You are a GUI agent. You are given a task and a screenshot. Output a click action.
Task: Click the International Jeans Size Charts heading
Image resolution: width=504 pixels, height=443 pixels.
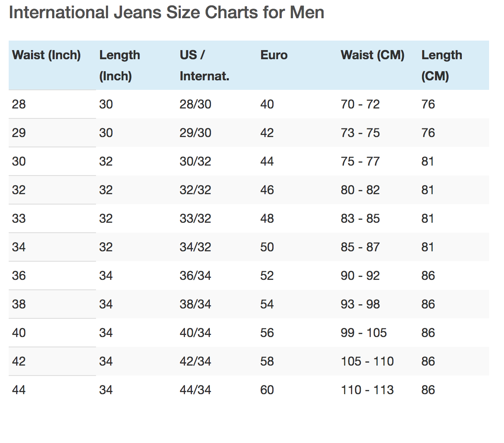point(166,13)
